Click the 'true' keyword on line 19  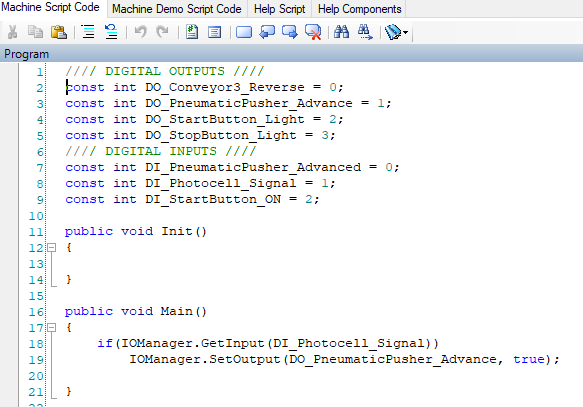[529, 359]
